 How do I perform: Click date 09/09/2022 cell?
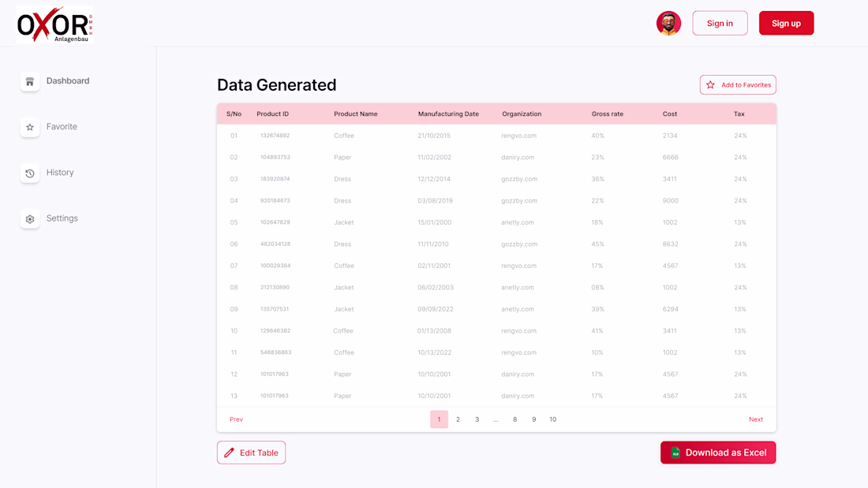click(x=435, y=309)
